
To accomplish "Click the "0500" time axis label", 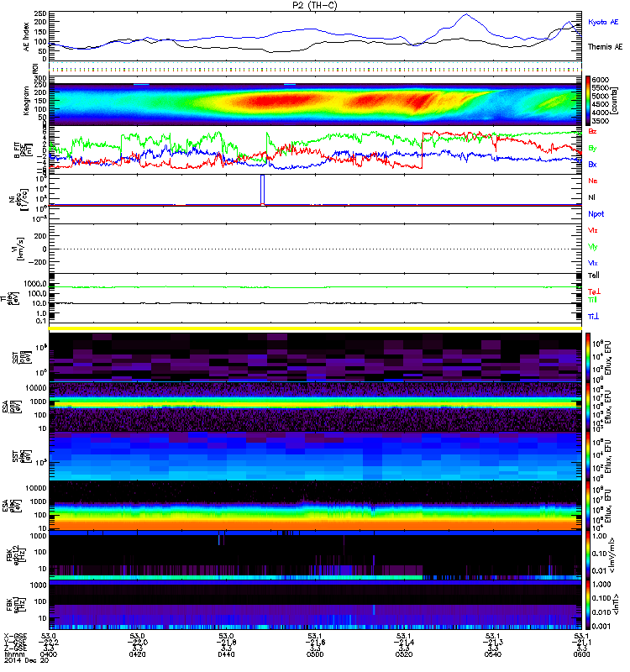I will coord(315,654).
